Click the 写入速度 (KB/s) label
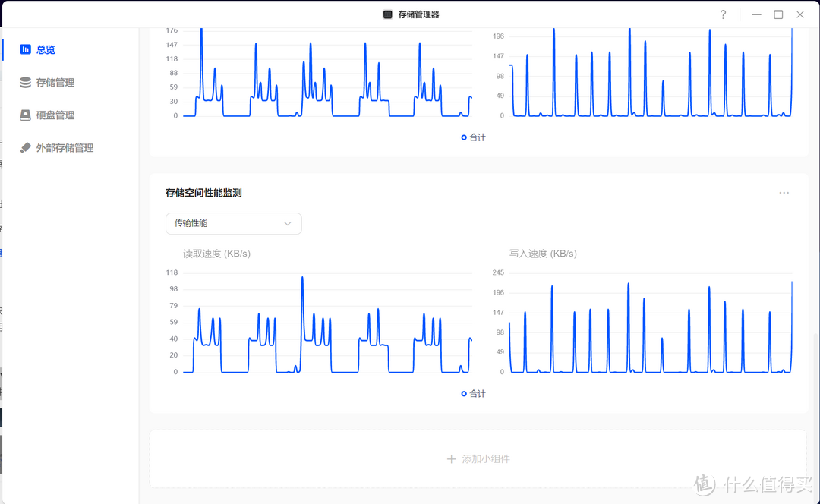 543,254
